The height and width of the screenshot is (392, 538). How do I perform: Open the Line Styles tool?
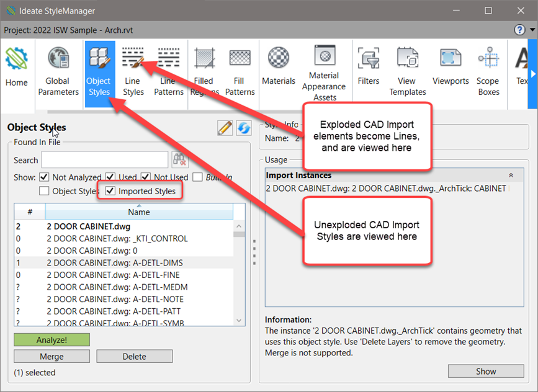pos(133,72)
